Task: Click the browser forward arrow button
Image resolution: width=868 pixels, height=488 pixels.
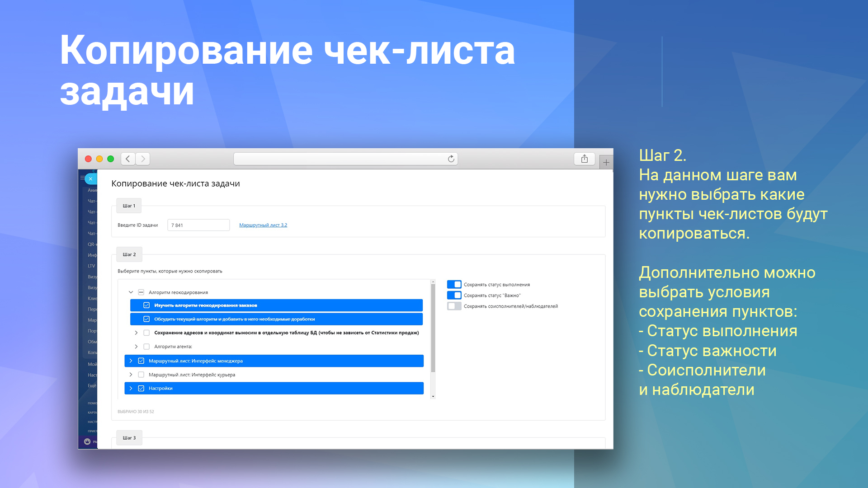Action: (x=143, y=159)
